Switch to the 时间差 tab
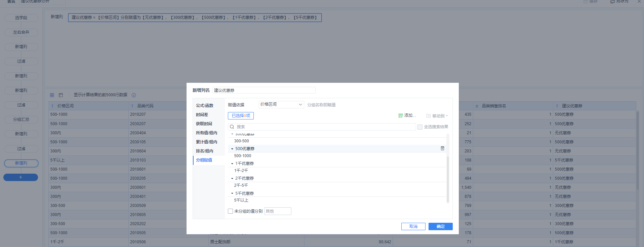This screenshot has width=644, height=247. point(202,115)
